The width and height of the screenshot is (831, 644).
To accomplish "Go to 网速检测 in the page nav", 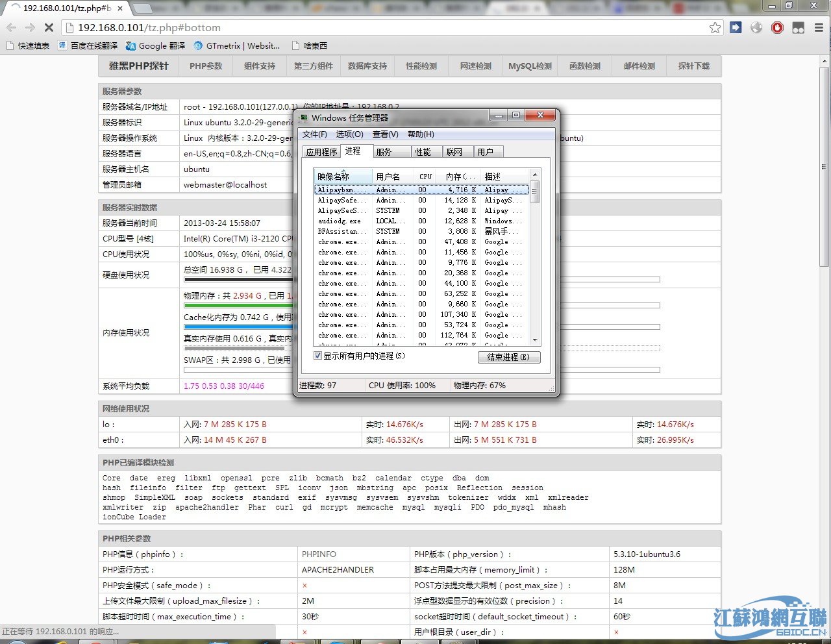I will (475, 66).
